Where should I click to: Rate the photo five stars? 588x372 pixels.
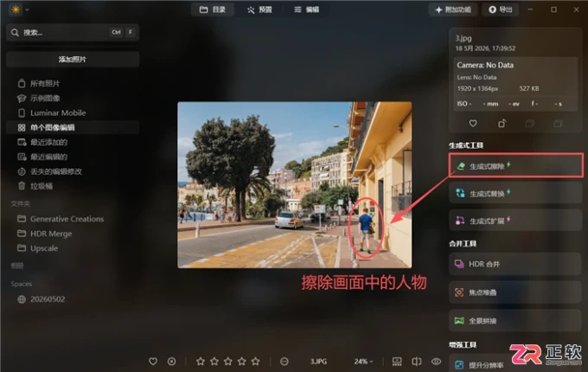pos(256,362)
